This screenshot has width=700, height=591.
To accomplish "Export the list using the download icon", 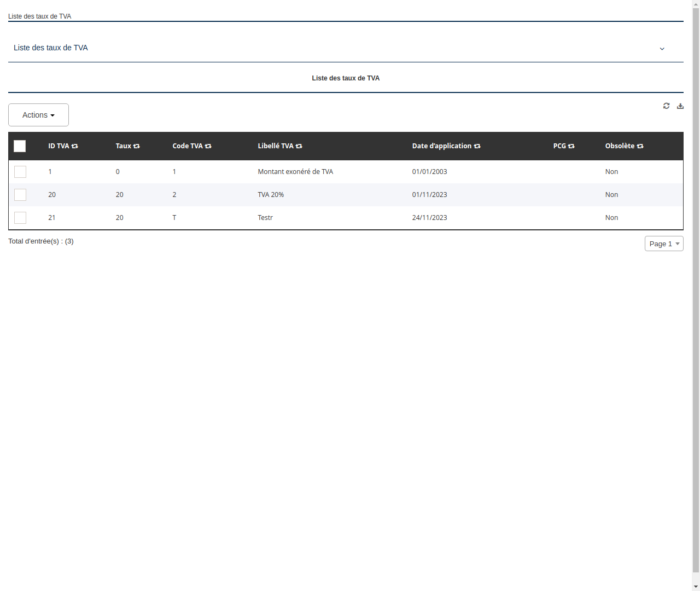I will (x=680, y=106).
